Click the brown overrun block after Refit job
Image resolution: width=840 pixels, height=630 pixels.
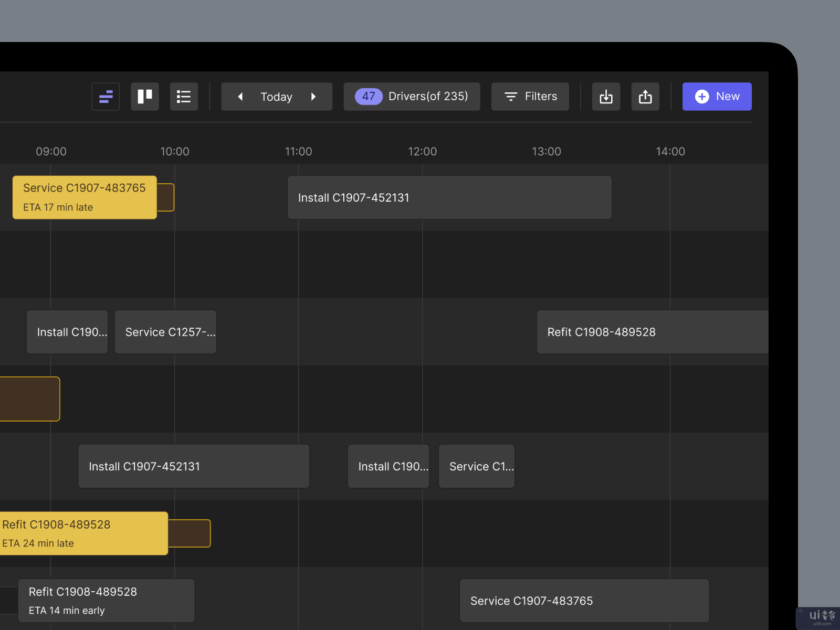tap(190, 533)
